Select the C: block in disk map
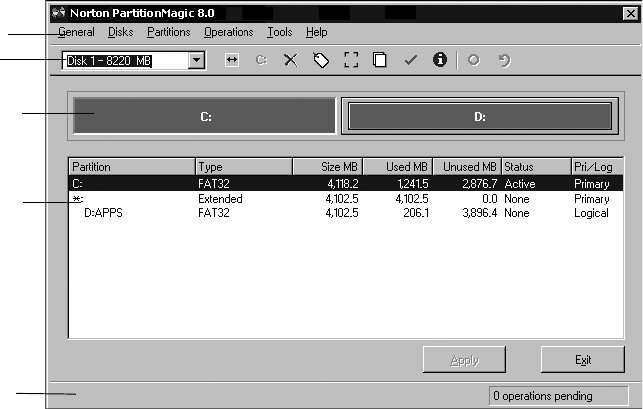The image size is (643, 409). click(x=205, y=116)
